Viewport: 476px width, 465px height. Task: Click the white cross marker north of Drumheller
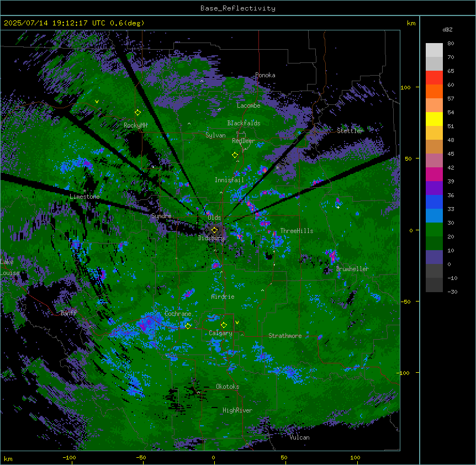tap(338, 207)
